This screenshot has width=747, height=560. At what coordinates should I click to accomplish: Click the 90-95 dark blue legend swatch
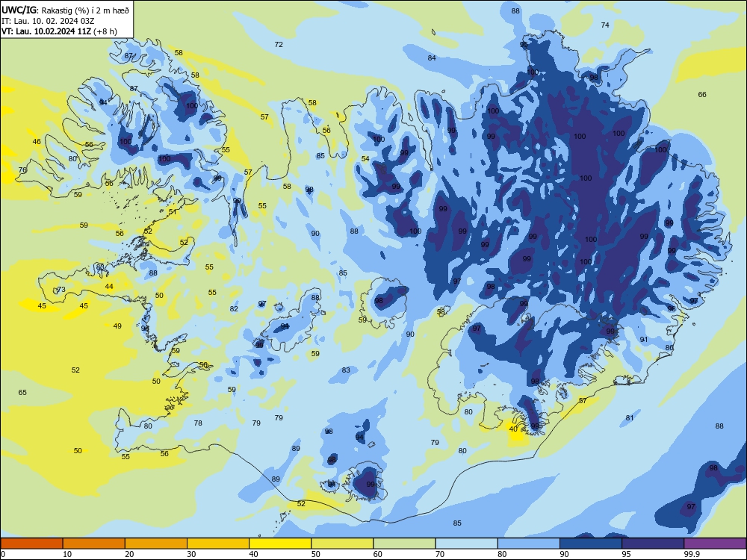point(591,544)
